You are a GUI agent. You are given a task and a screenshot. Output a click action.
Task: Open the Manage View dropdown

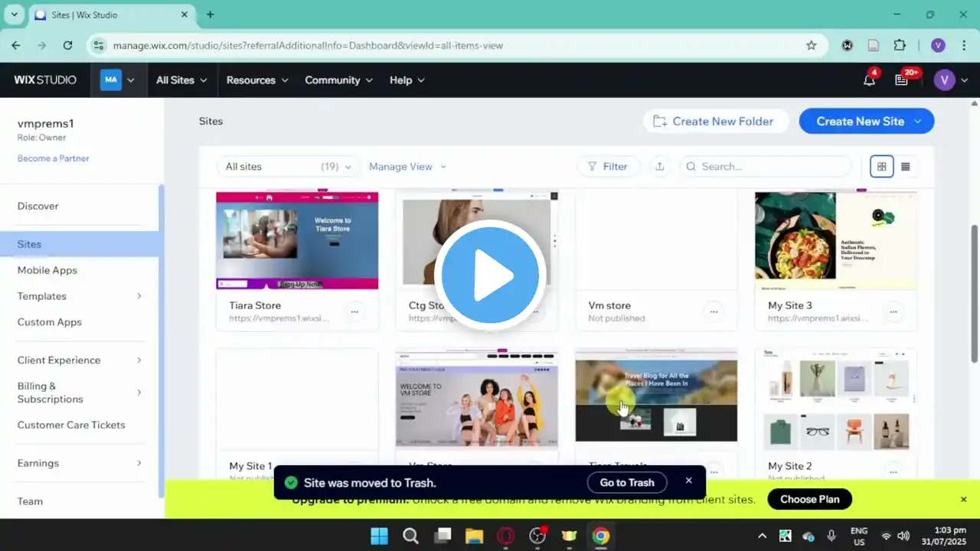click(407, 166)
